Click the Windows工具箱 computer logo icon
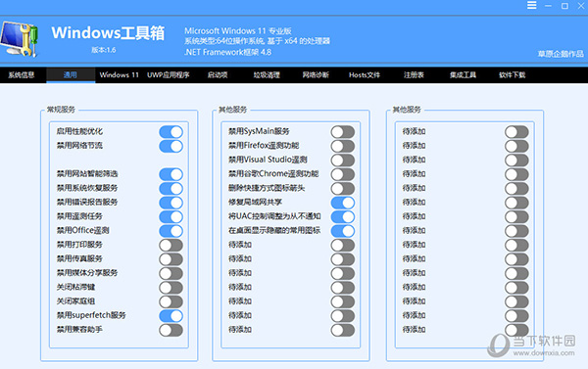Viewport: 588px width, 369px height. [x=20, y=39]
